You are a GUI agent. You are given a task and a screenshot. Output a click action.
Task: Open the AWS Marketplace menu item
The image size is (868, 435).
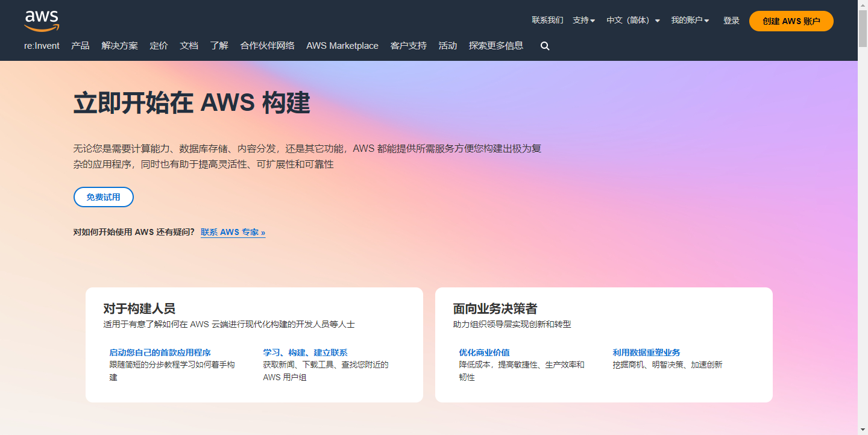click(x=342, y=46)
